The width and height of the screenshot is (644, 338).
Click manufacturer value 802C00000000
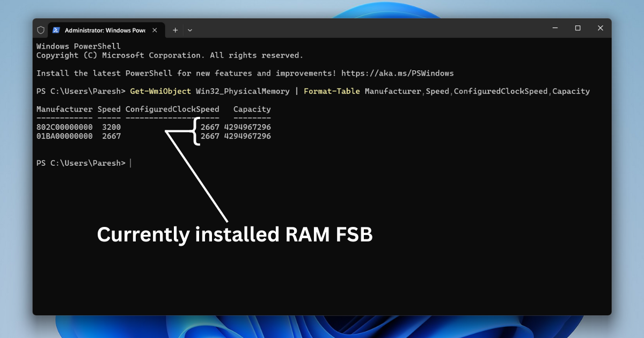tap(64, 127)
